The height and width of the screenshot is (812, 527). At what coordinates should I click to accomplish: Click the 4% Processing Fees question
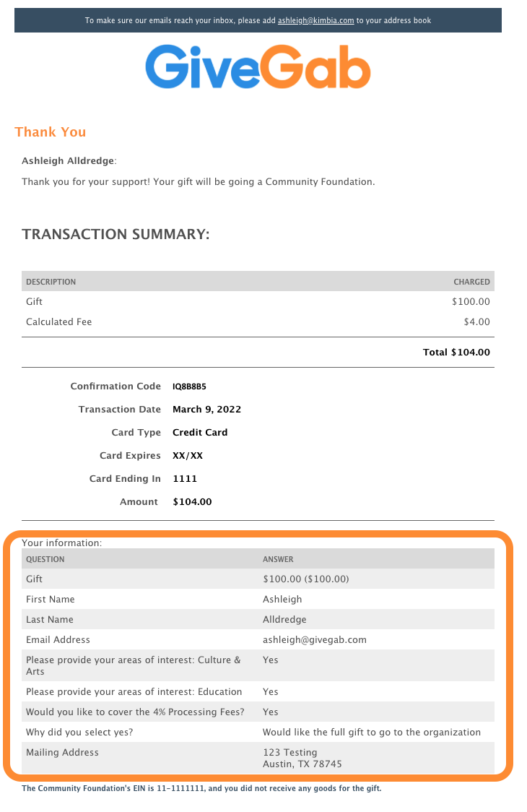click(x=135, y=712)
